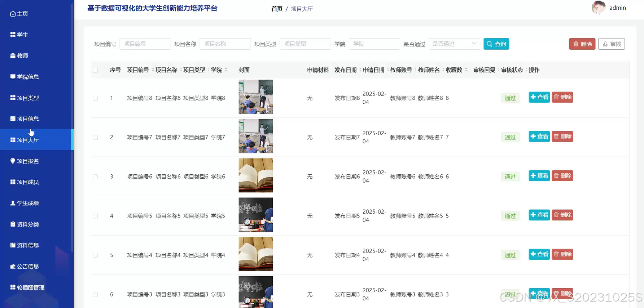Delete the row 项目编号4
The height and width of the screenshot is (308, 644).
point(562,254)
